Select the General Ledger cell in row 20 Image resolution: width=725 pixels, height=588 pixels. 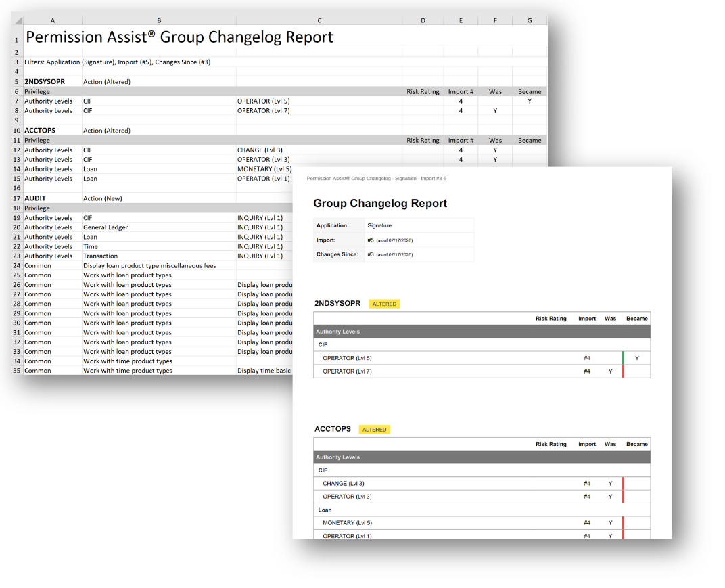tap(106, 227)
